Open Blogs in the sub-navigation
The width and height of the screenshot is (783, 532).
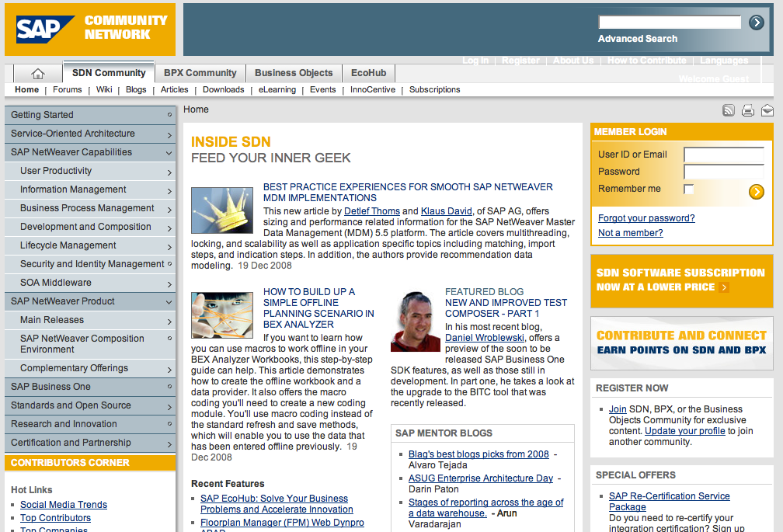136,89
